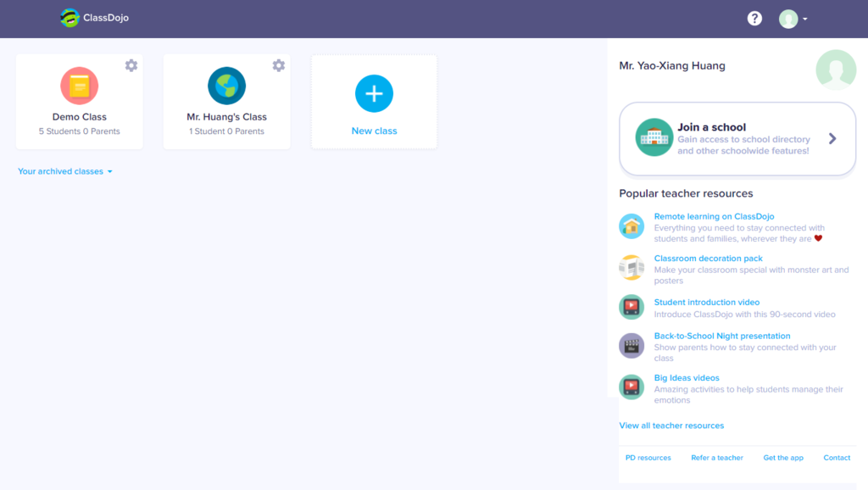
Task: Click the Popular teacher resources heading
Action: click(x=686, y=193)
